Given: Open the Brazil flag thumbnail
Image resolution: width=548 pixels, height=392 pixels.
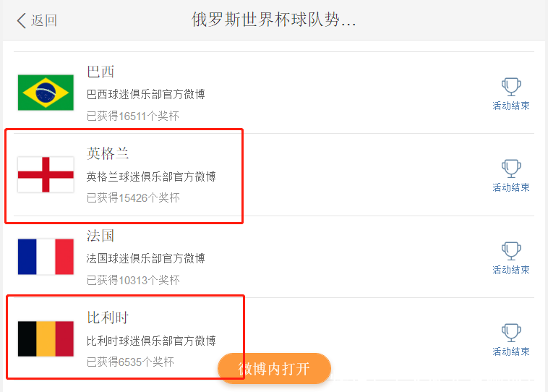Looking at the screenshot, I should point(46,93).
